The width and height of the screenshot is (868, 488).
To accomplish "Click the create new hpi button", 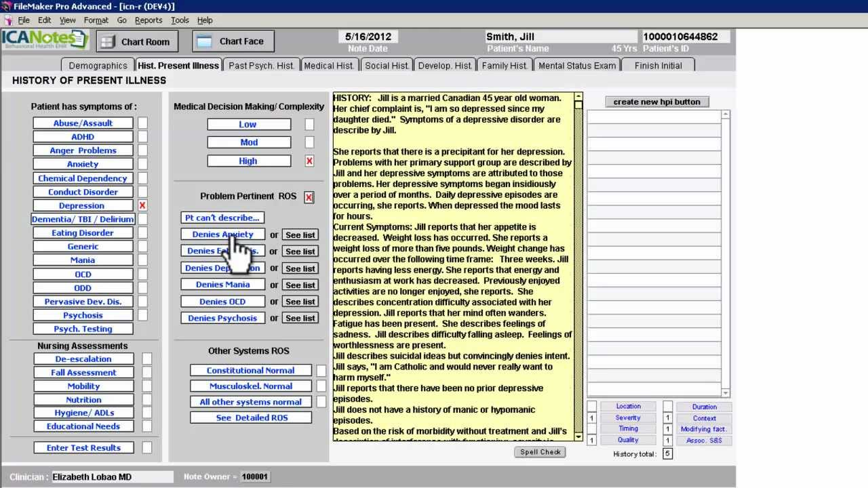I will (x=656, y=102).
